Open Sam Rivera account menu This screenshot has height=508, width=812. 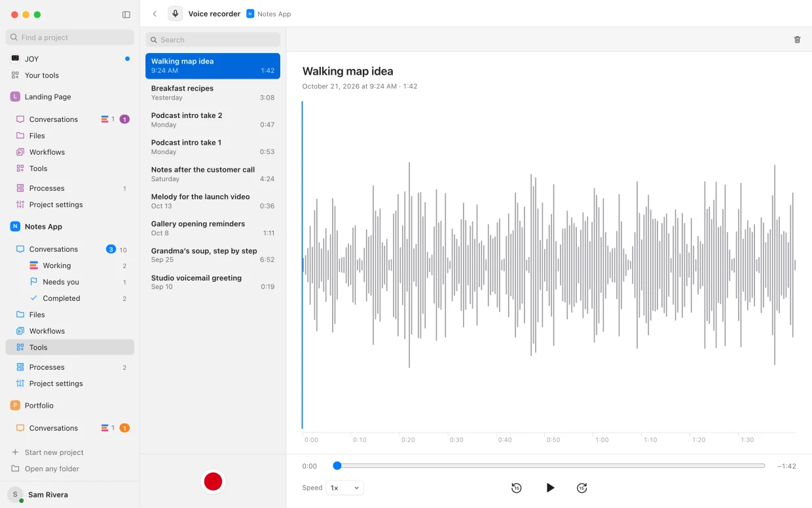(70, 495)
